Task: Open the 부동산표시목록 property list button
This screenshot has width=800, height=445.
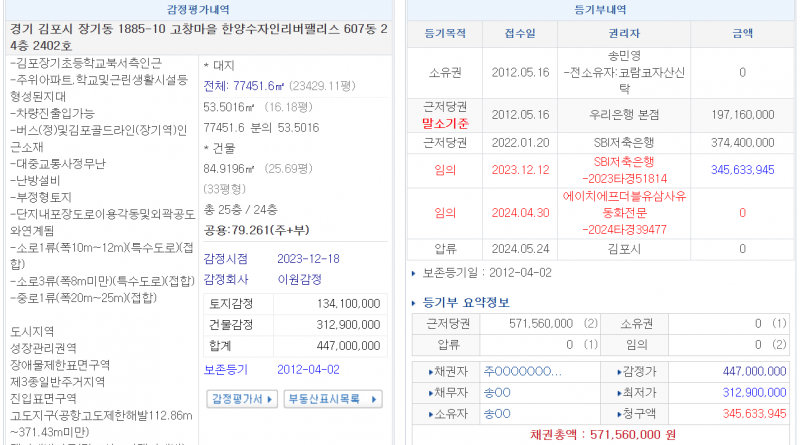Action: coord(331,398)
